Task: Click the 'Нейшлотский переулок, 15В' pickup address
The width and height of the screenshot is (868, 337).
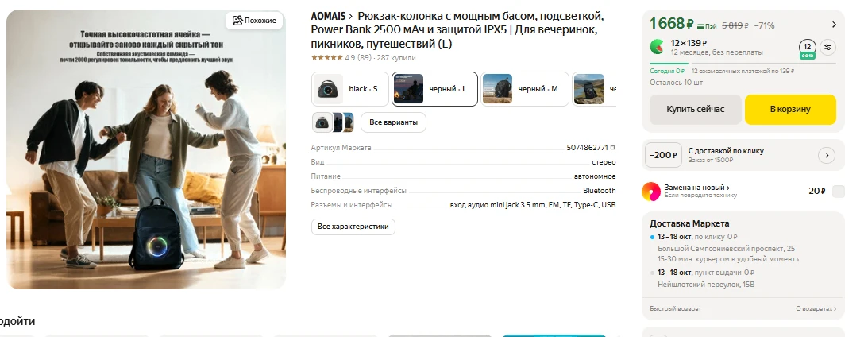Action: tap(706, 285)
